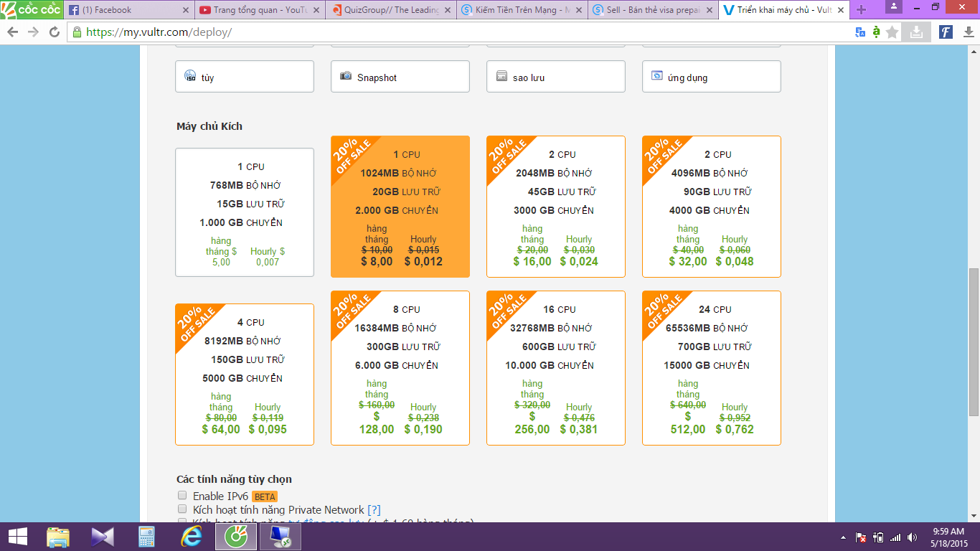Open the browser downloads arrow
The width and height of the screenshot is (980, 551).
(x=969, y=32)
